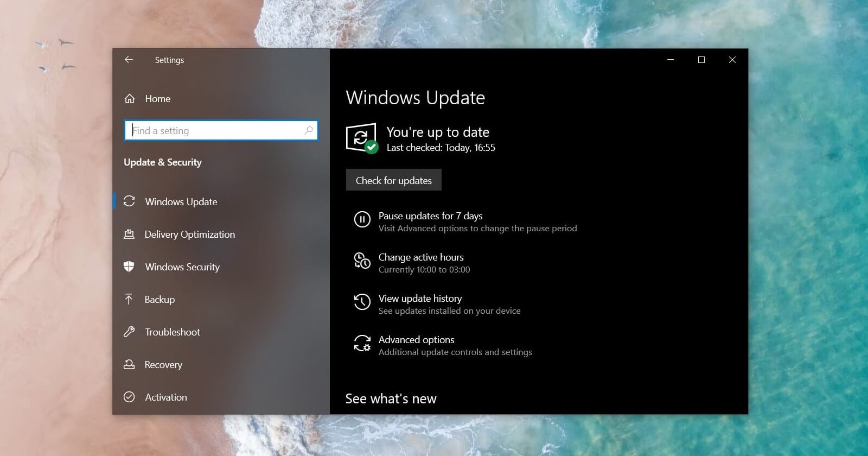
Task: Maximize the Settings window
Action: [701, 60]
